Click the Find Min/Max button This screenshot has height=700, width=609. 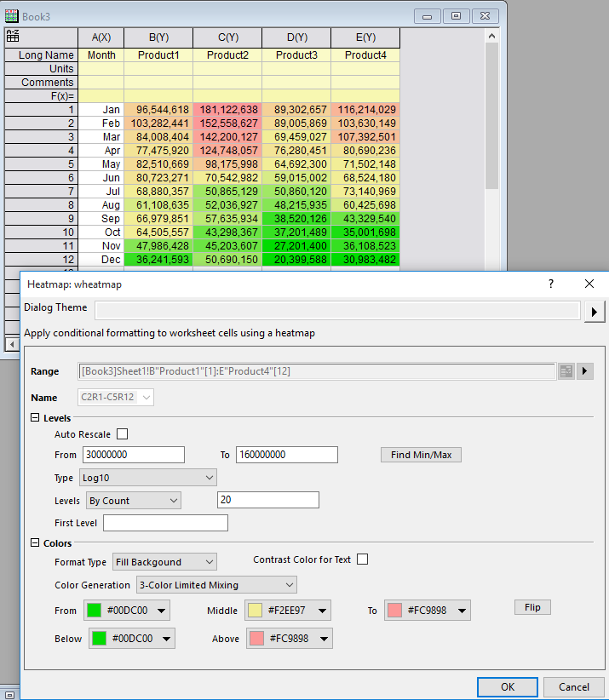click(421, 455)
